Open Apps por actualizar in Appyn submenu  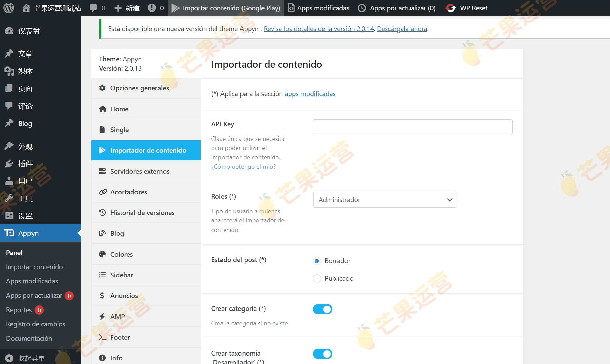coord(34,295)
